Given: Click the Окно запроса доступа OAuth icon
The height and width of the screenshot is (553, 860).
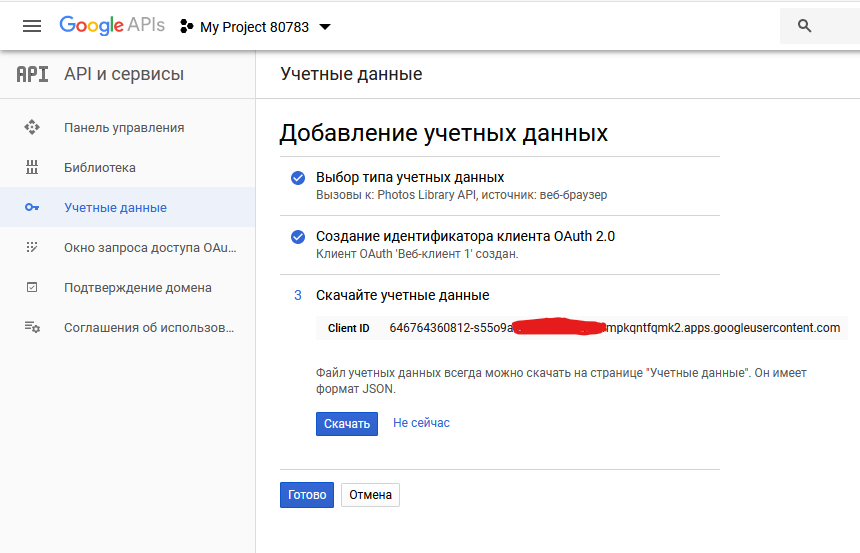Looking at the screenshot, I should [x=32, y=247].
